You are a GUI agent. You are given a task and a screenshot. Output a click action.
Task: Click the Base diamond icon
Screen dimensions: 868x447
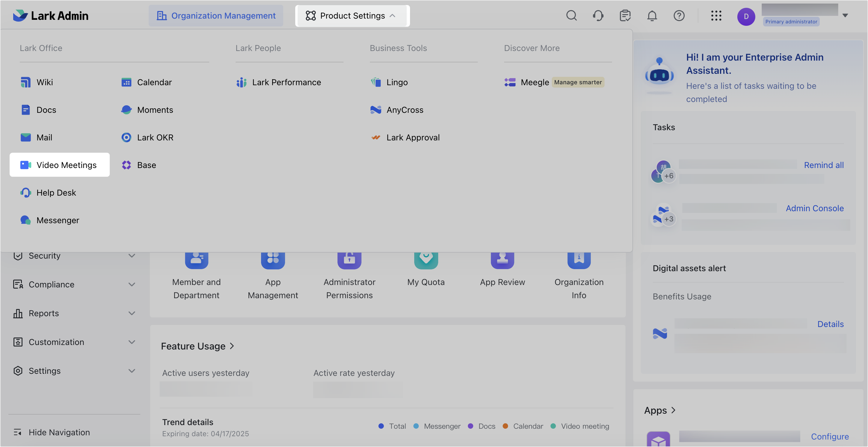126,165
